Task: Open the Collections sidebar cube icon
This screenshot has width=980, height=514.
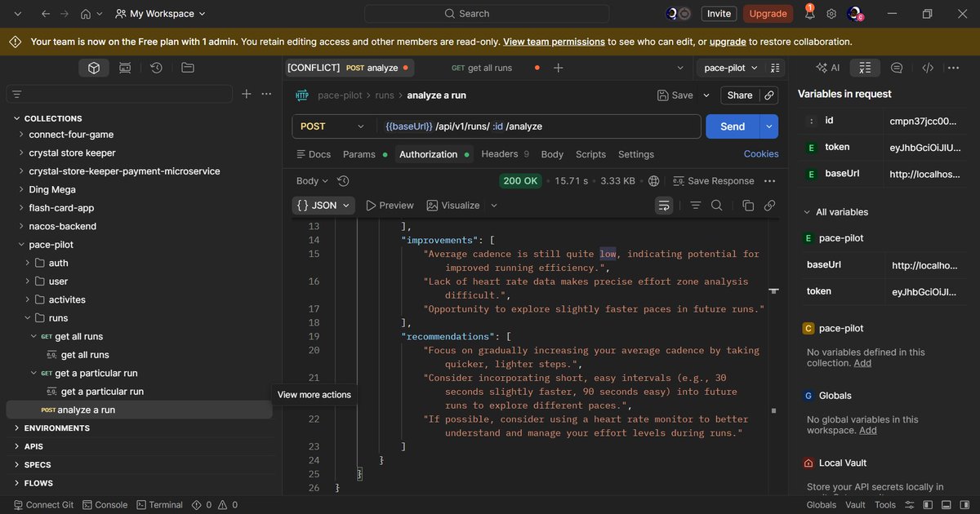Action: (94, 68)
